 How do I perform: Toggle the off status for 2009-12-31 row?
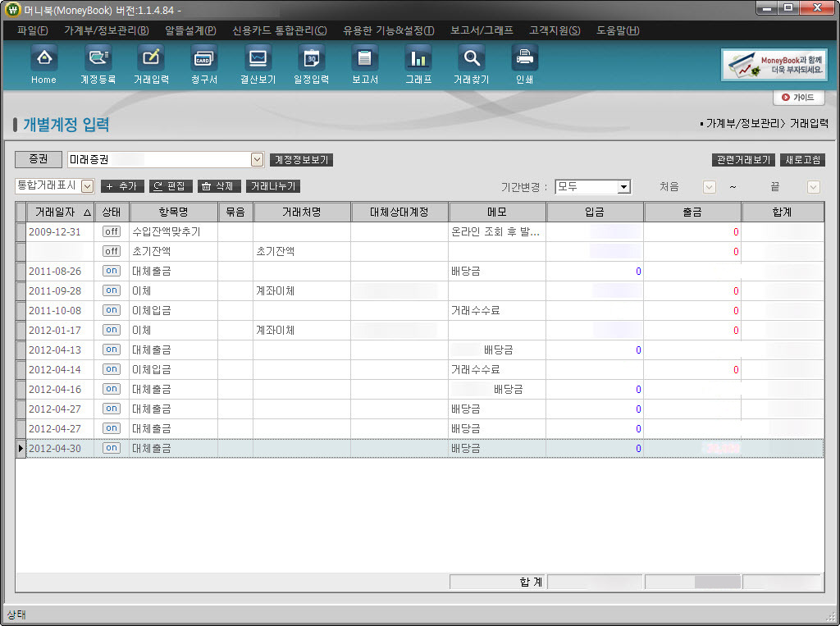tap(111, 232)
